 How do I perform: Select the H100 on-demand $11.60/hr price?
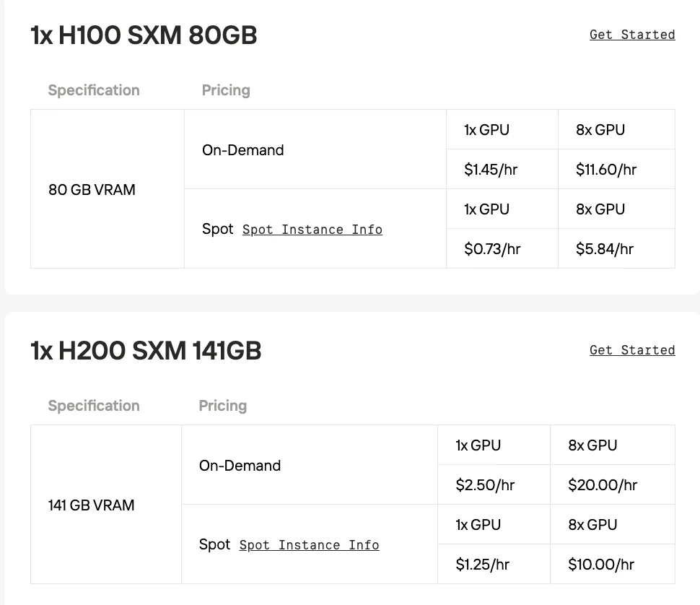click(605, 170)
